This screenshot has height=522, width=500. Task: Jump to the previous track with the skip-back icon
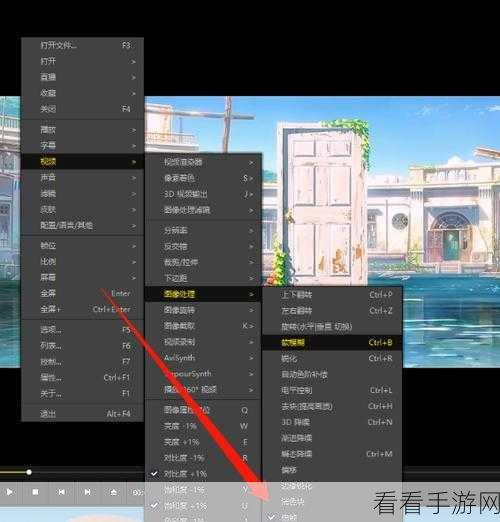(x=61, y=492)
